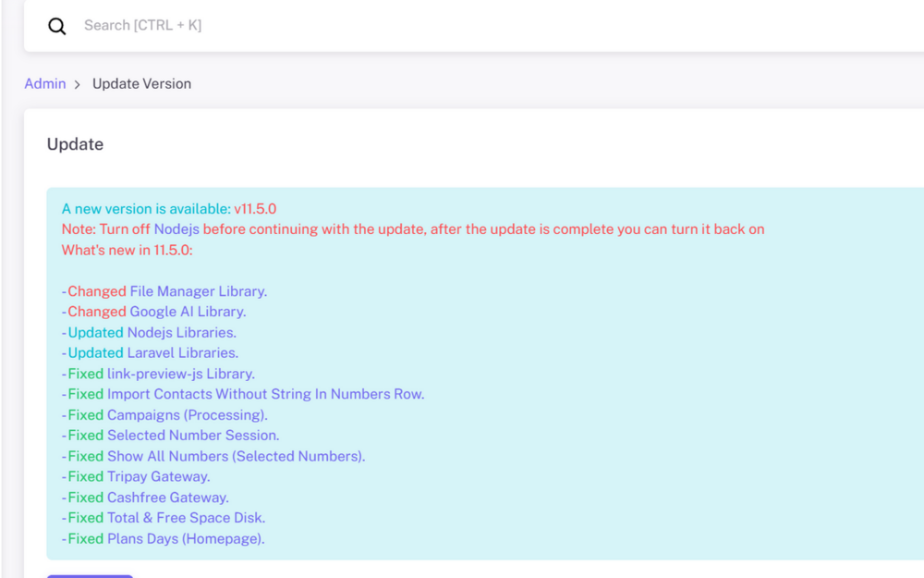
Task: Click the Updated Nodejs Libraries entry
Action: click(x=149, y=332)
